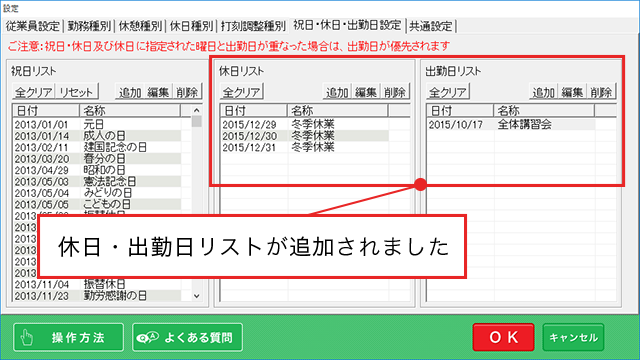The height and width of the screenshot is (360, 640).
Task: Click 全クリア in 休日リスト
Action: [x=242, y=92]
